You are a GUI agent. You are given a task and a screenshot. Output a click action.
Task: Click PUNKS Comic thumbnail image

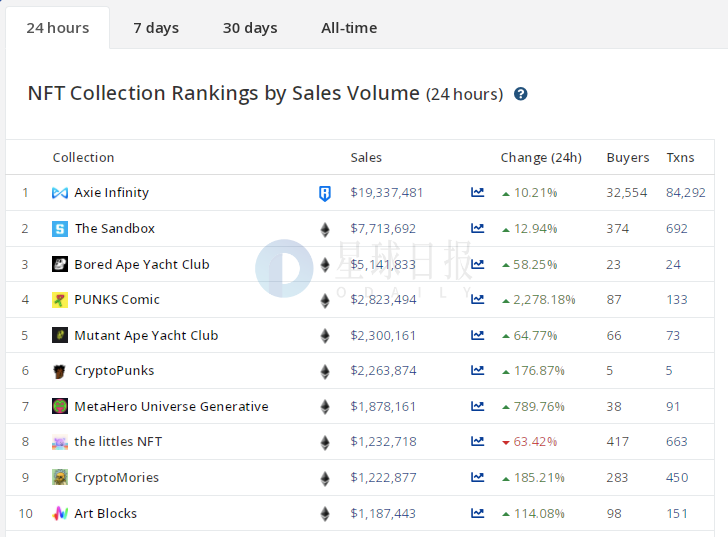pos(60,300)
